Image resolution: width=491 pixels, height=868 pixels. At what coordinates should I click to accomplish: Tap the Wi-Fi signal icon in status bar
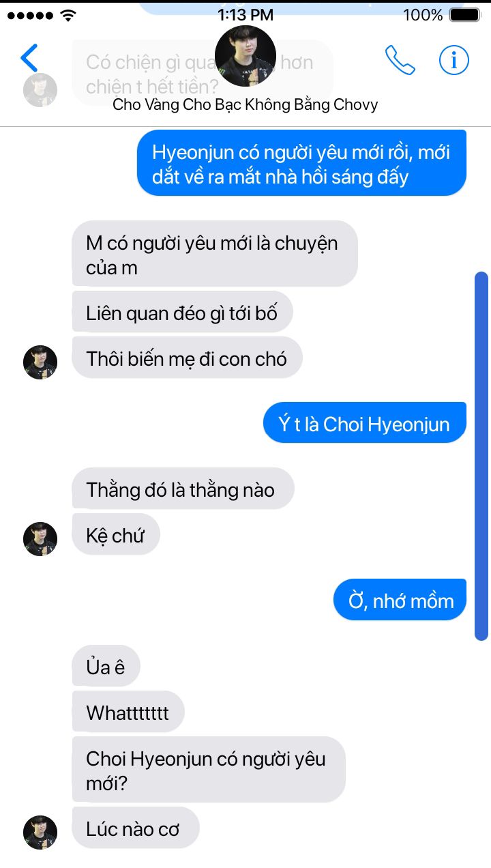[x=68, y=14]
